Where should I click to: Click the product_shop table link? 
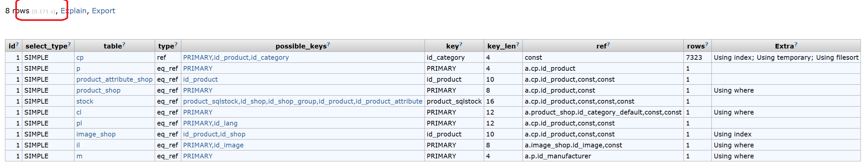pyautogui.click(x=98, y=90)
